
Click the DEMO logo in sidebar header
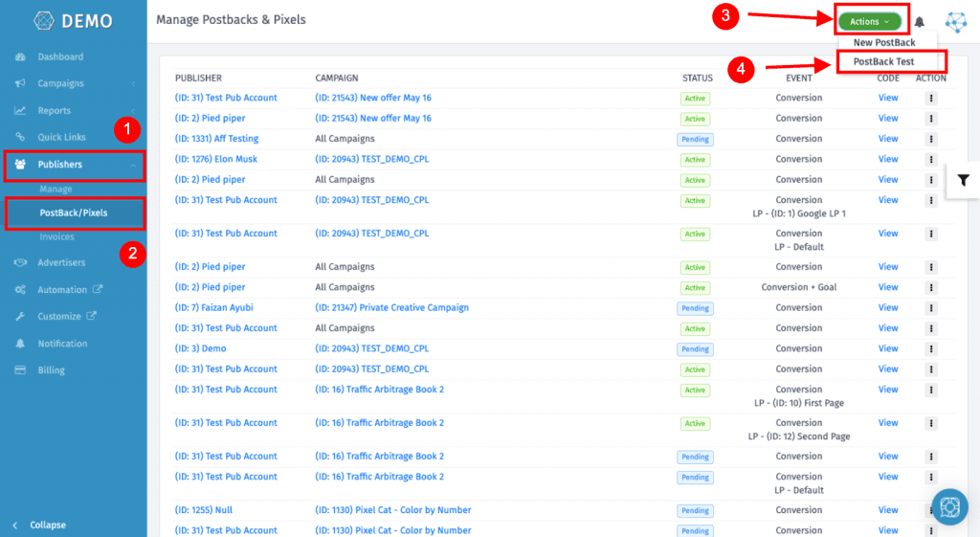[x=73, y=21]
